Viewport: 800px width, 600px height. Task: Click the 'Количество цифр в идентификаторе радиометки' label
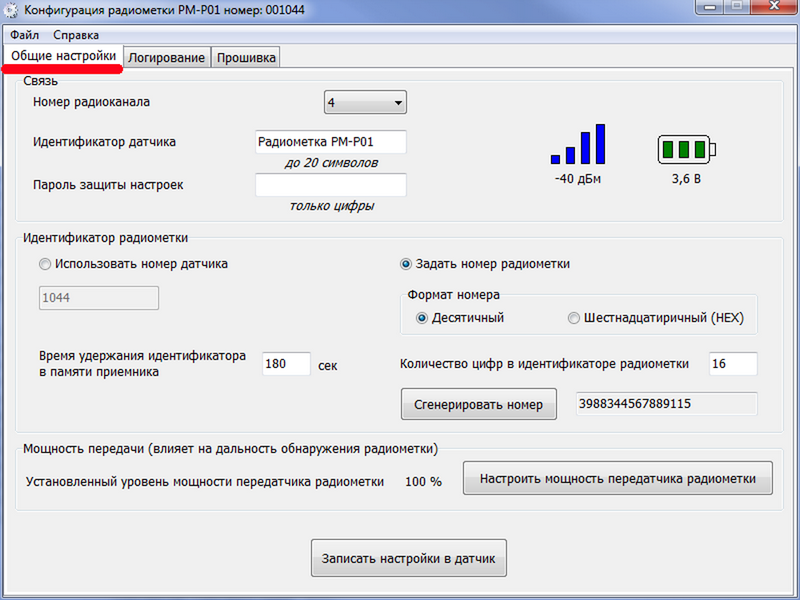click(x=544, y=364)
